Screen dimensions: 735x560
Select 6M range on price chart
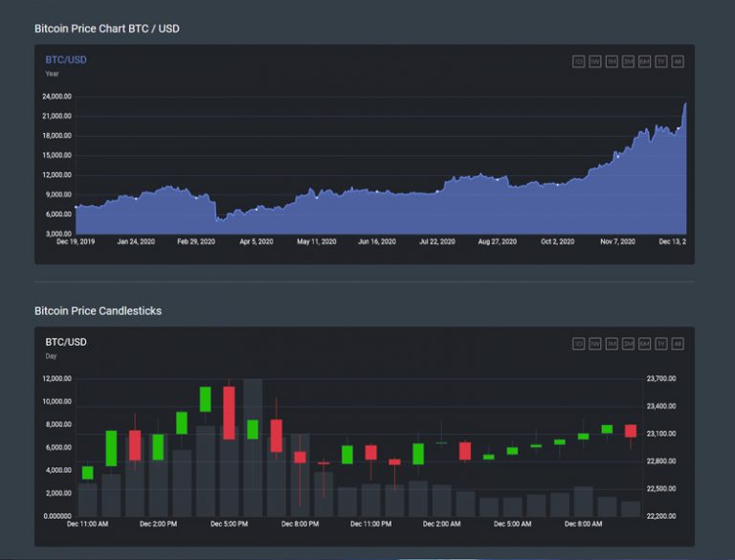pyautogui.click(x=644, y=61)
